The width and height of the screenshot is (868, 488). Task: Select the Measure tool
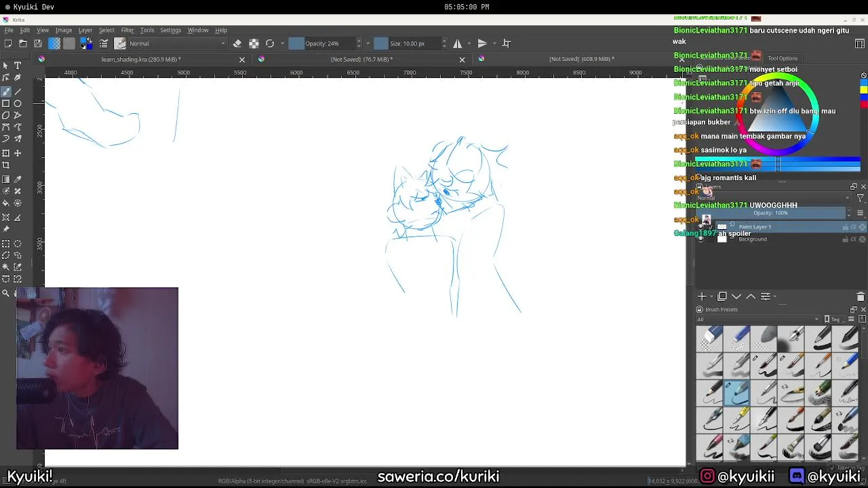18,218
